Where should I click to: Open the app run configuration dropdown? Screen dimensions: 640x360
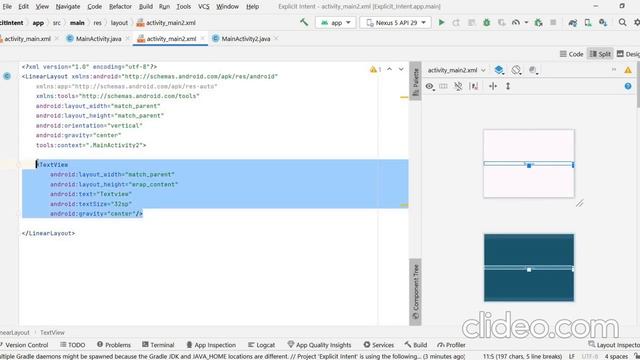click(336, 23)
